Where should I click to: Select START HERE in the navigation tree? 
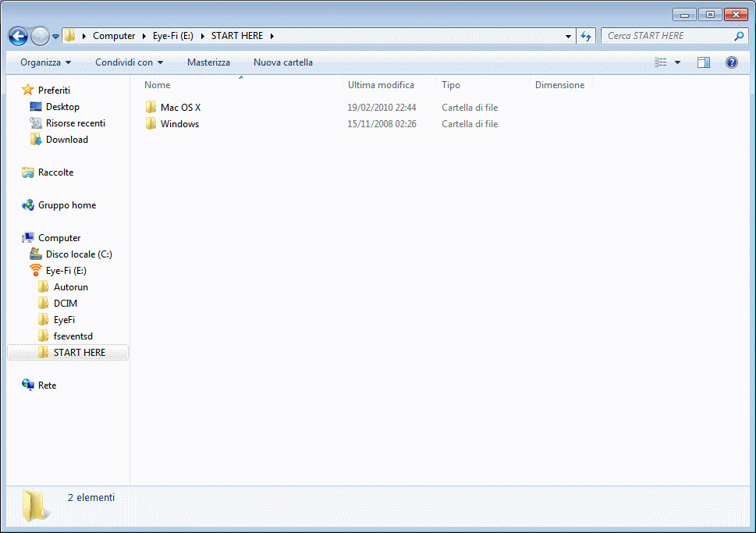(79, 353)
